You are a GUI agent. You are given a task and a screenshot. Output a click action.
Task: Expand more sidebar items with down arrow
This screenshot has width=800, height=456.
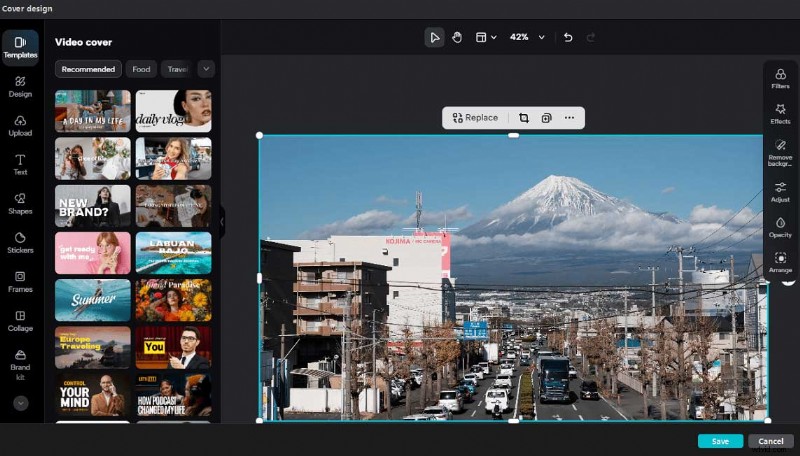coord(20,403)
